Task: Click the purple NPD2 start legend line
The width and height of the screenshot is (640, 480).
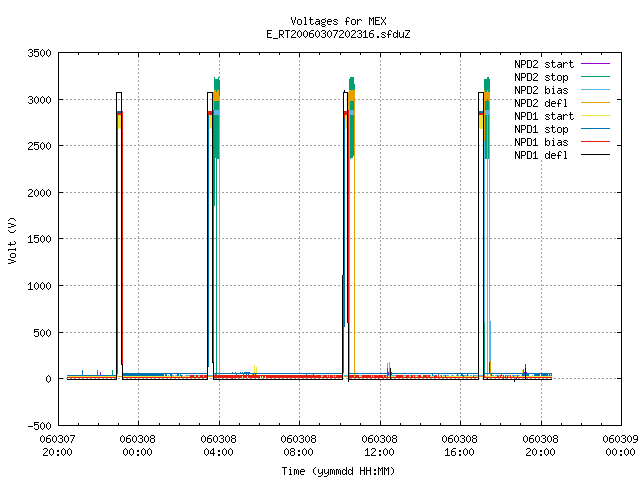Action: pyautogui.click(x=596, y=64)
